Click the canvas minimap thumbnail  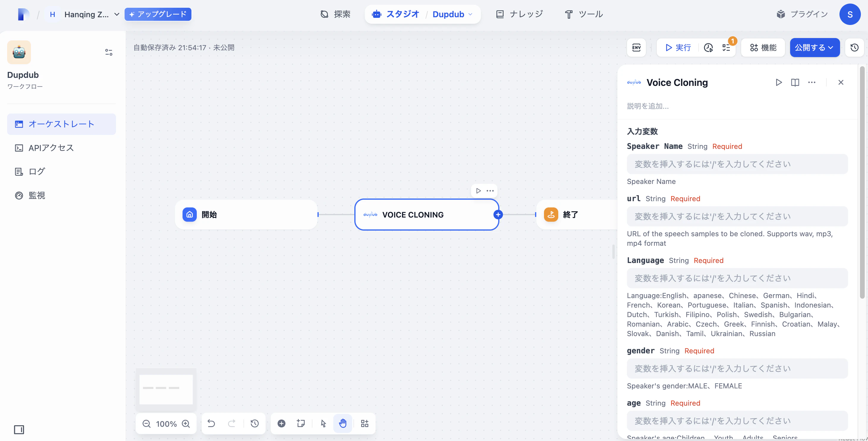click(x=166, y=389)
